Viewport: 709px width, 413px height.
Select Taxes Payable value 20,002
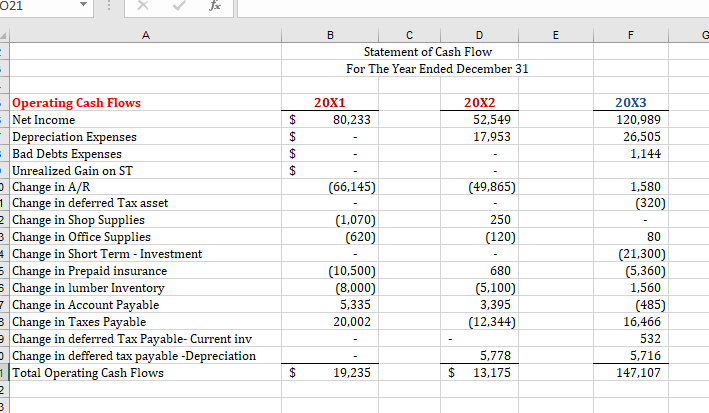pos(330,322)
